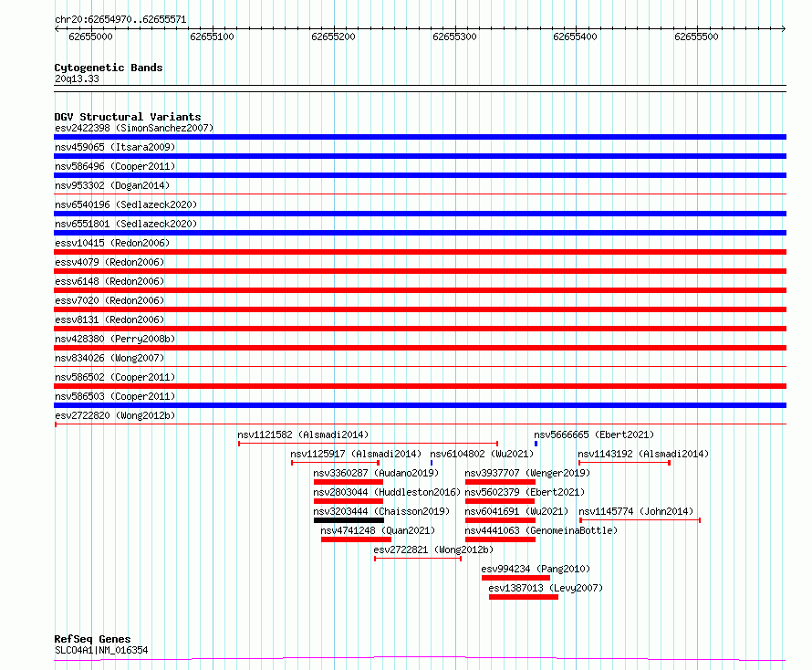Click ruler position 62655300
Viewport: 812px width, 670px height.
454,37
